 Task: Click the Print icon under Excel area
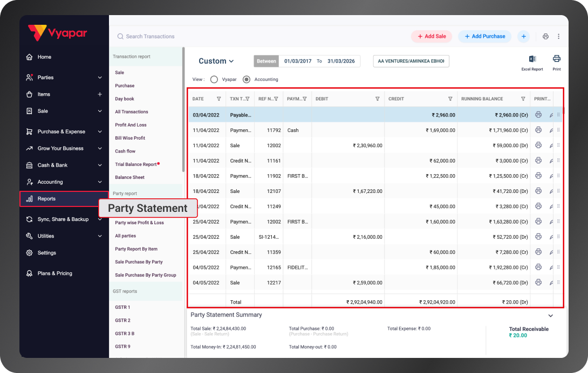(x=557, y=58)
